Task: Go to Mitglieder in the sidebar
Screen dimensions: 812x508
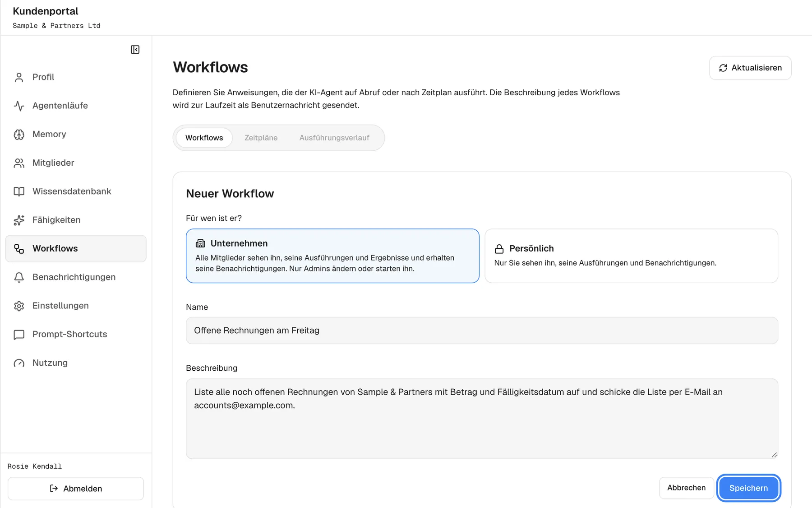Action: point(76,163)
